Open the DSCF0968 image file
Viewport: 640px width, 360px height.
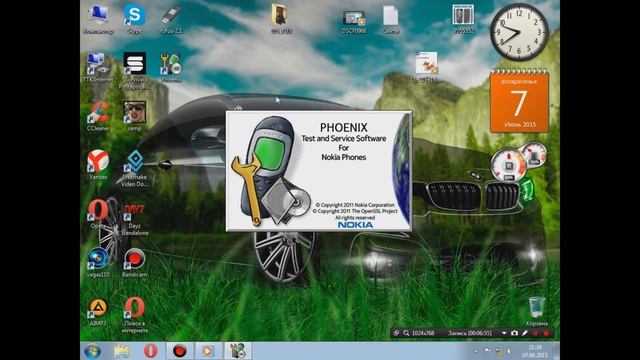click(354, 22)
